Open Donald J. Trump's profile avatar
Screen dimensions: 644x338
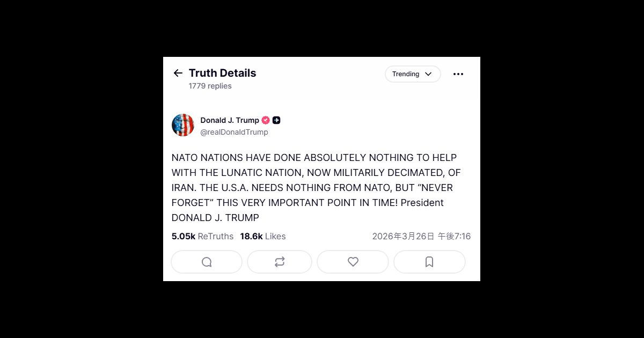coord(183,125)
